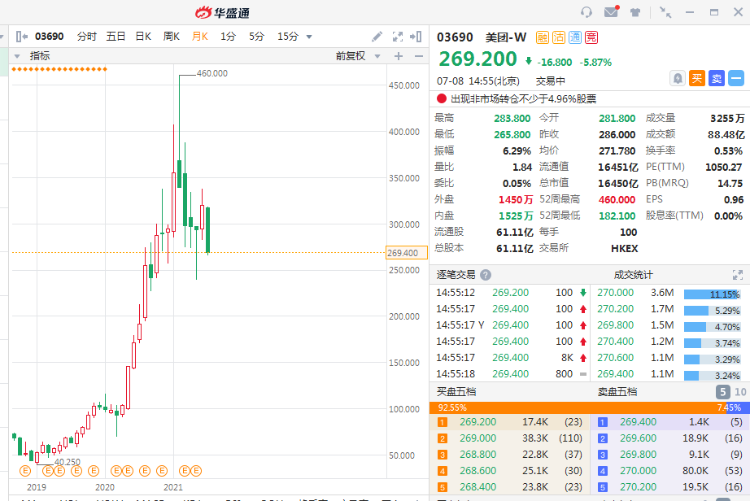Expand chart to fullscreen
750x501 pixels.
point(397,36)
